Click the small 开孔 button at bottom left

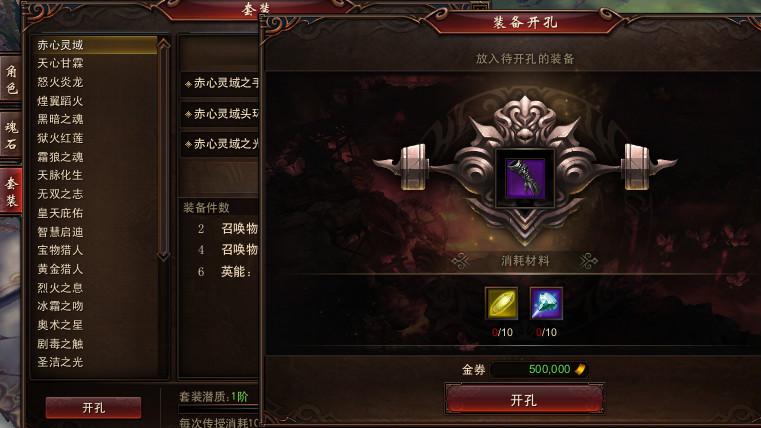tap(93, 408)
